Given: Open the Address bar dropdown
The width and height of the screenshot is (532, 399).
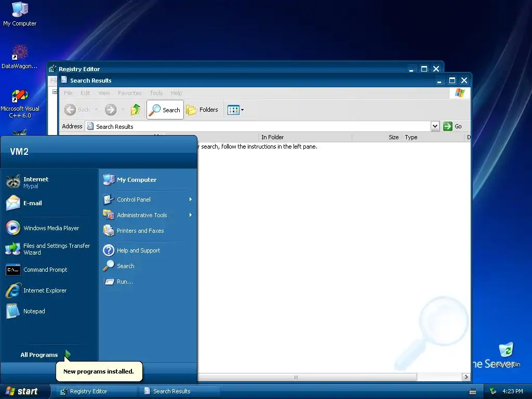Looking at the screenshot, I should 435,126.
